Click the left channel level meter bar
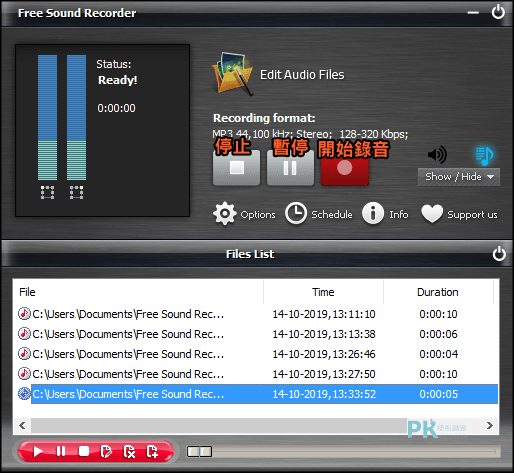This screenshot has height=473, width=514. [47, 117]
